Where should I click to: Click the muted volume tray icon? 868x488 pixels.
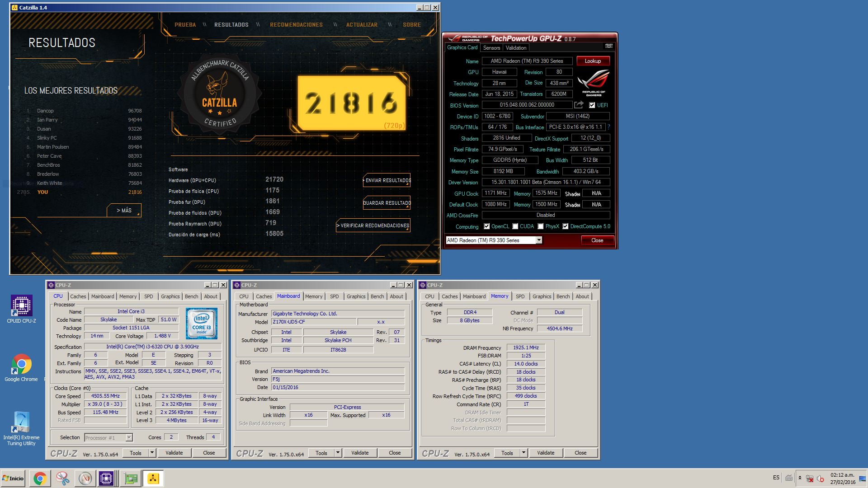(x=820, y=478)
